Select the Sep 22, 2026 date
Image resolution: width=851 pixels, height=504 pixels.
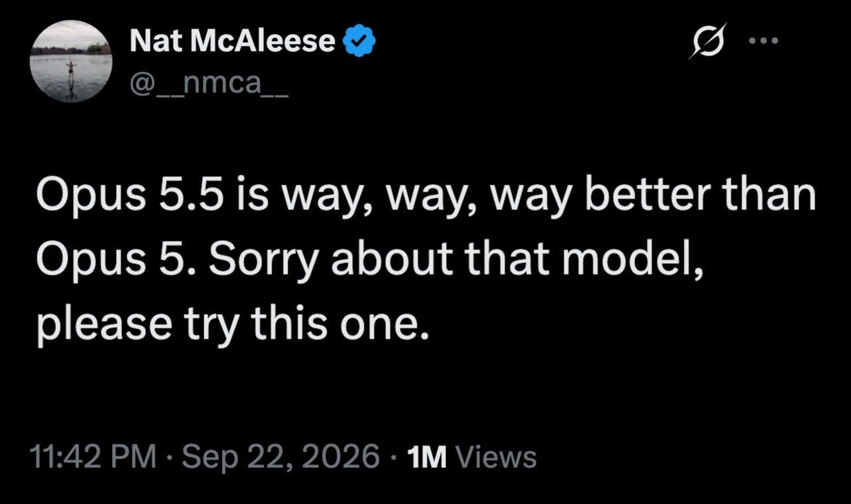click(281, 457)
